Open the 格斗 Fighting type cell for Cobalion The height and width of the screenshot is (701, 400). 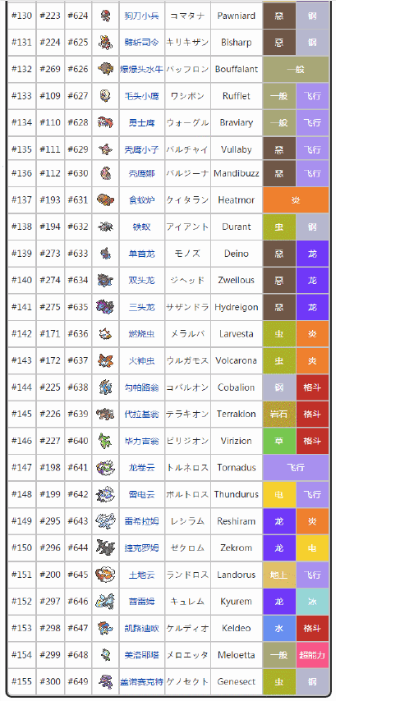(312, 387)
